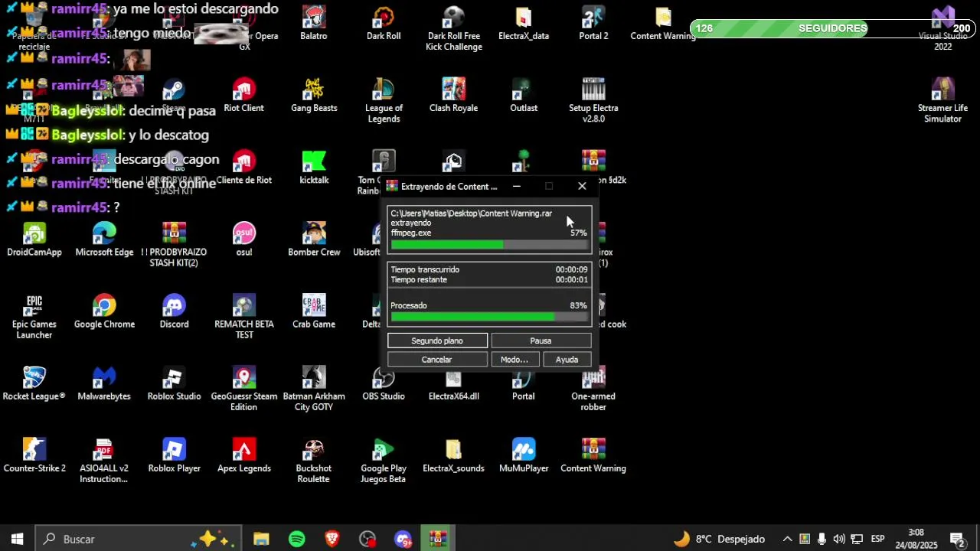Image resolution: width=980 pixels, height=551 pixels.
Task: Open the Windows Start menu
Action: pos(17,539)
